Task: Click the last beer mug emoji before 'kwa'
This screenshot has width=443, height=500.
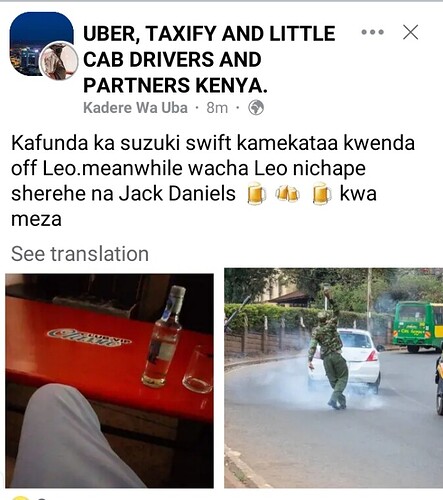Action: [322, 193]
